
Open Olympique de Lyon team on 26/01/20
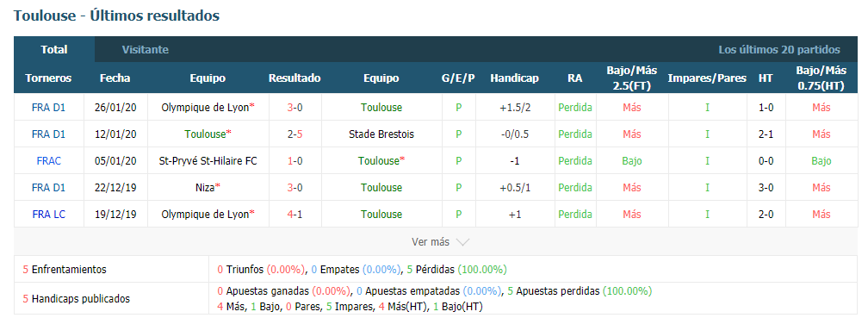pyautogui.click(x=205, y=108)
